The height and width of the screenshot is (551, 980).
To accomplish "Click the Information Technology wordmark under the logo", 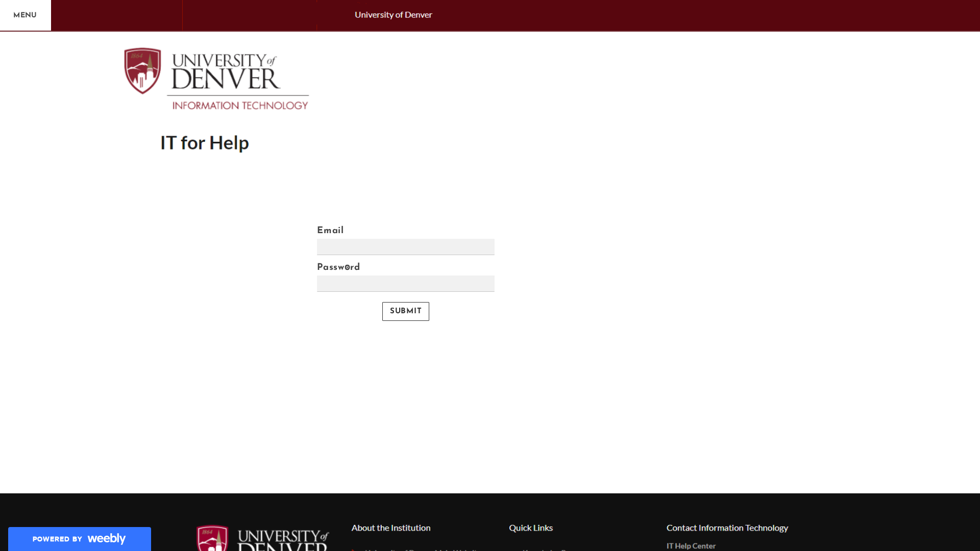I will [x=239, y=106].
